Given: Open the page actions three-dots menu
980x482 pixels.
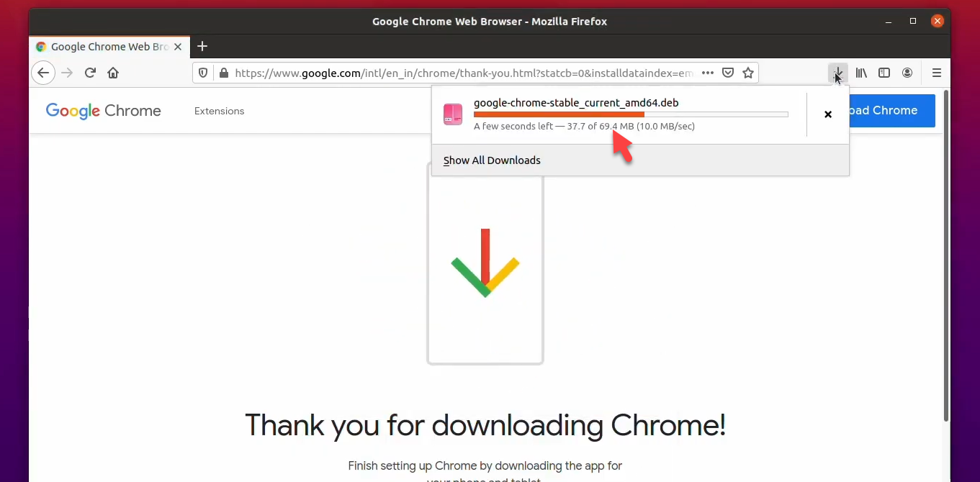Looking at the screenshot, I should pos(708,73).
